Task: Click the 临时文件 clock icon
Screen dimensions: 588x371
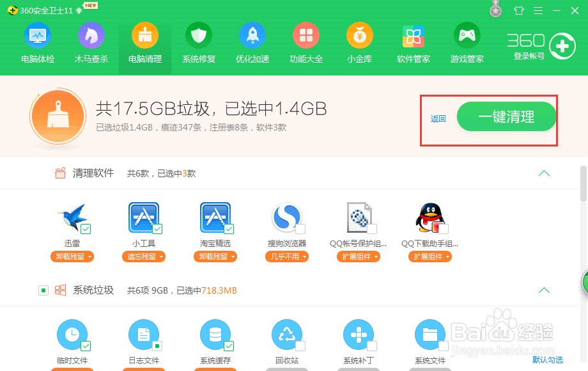Action: click(72, 335)
